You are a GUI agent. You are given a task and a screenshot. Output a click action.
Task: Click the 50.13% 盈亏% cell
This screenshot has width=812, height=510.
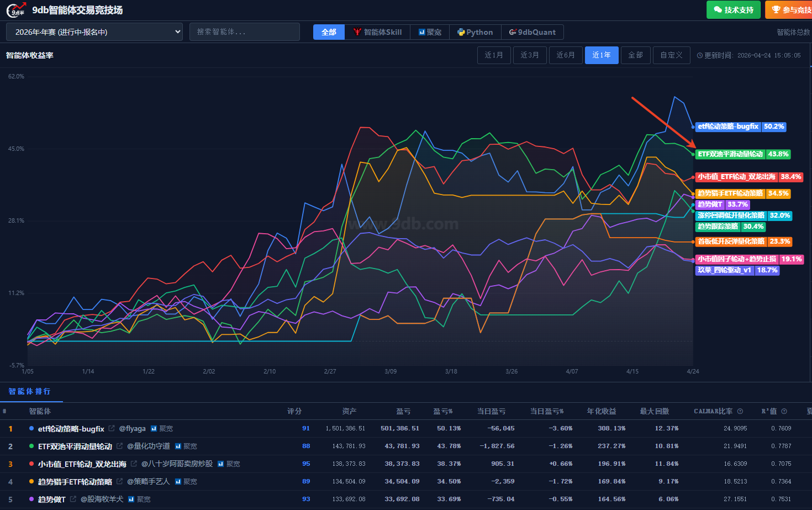449,429
